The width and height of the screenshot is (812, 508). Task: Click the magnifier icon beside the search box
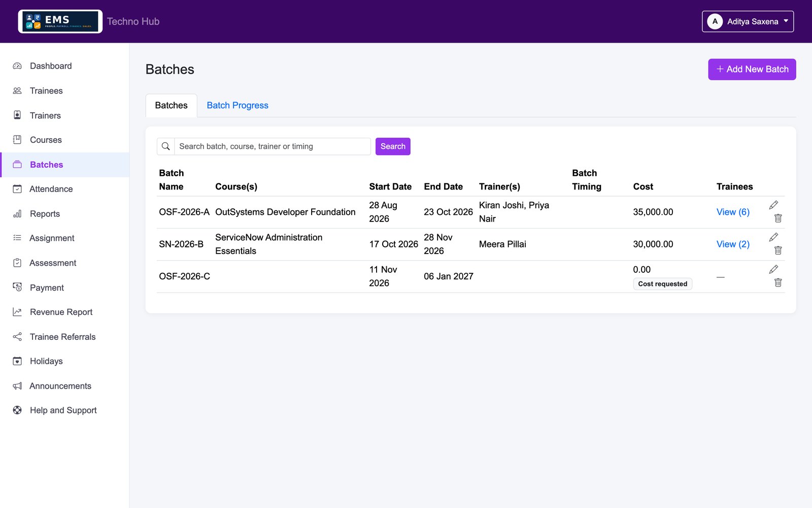(x=166, y=146)
